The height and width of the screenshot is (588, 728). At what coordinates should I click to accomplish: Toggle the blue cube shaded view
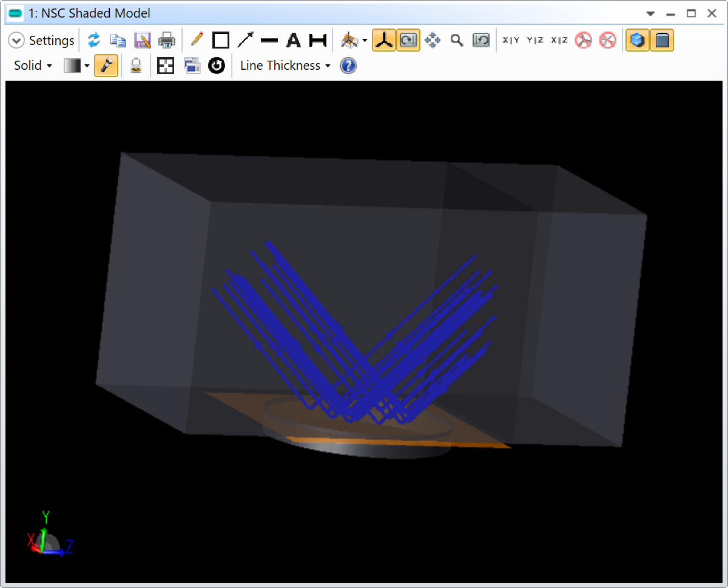click(637, 41)
